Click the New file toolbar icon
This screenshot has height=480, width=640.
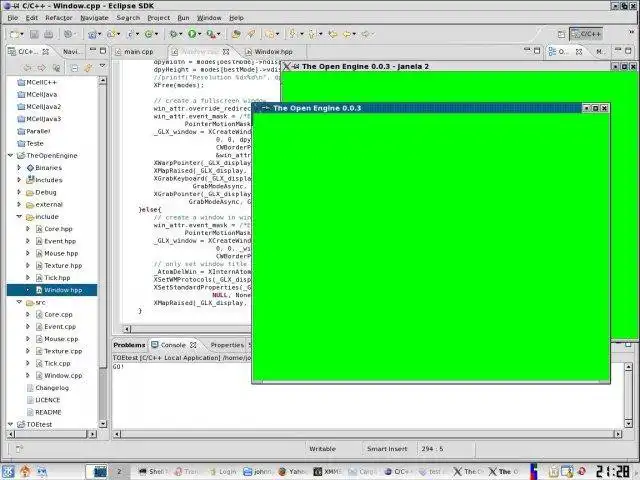(x=14, y=34)
